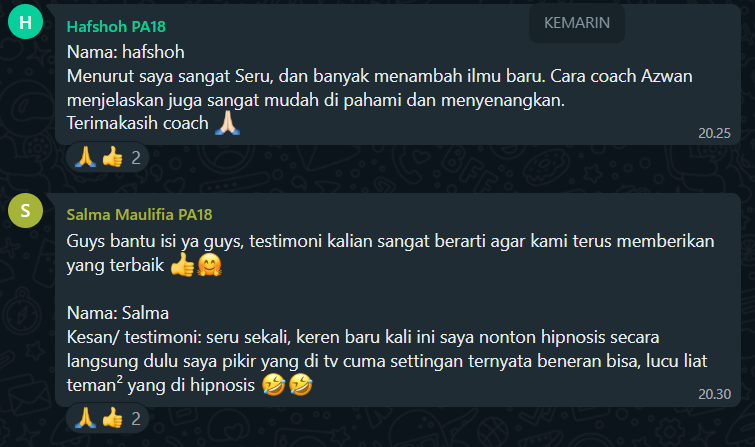Viewport: 755px width, 447px height.
Task: Click the pray reaction emoji below Hafshoh's bubble
Action: click(x=85, y=157)
